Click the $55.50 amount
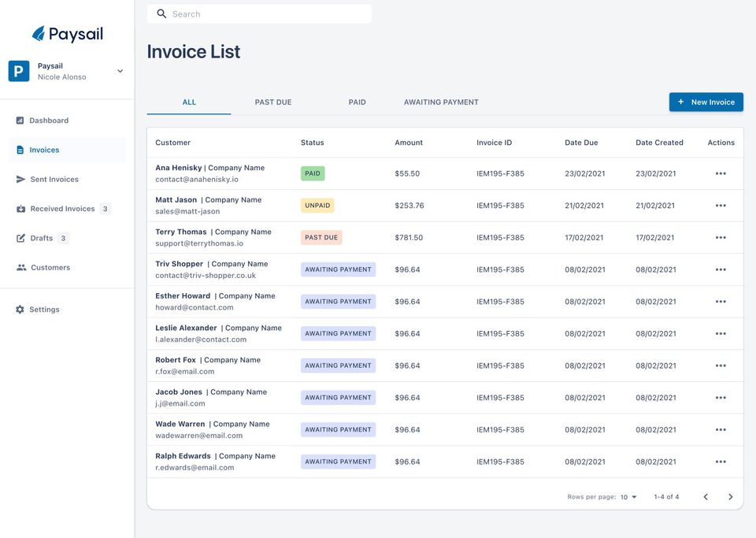This screenshot has height=538, width=756. (x=407, y=173)
